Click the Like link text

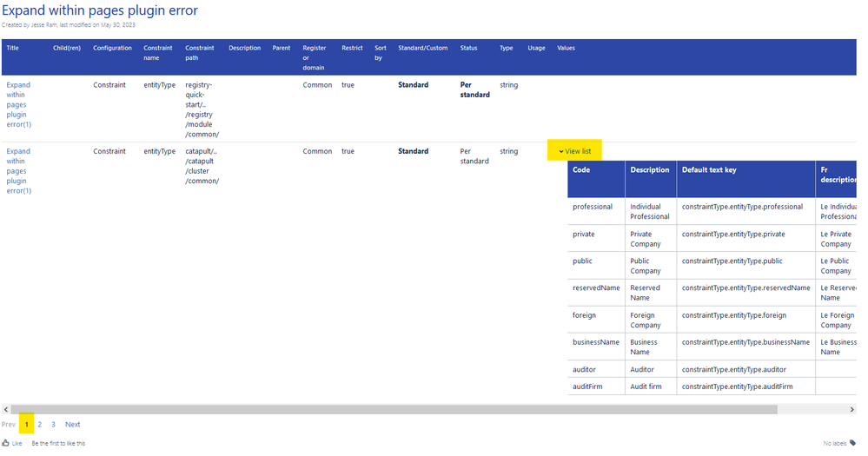click(17, 443)
